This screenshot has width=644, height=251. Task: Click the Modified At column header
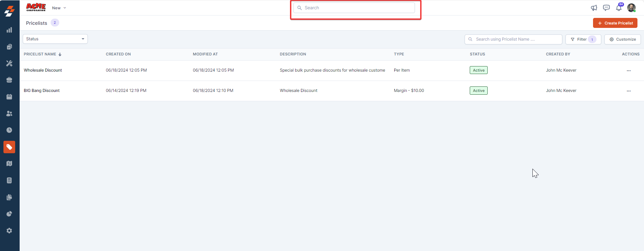point(205,54)
